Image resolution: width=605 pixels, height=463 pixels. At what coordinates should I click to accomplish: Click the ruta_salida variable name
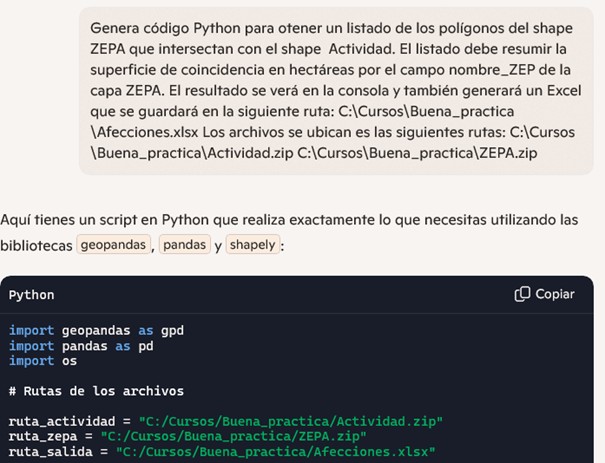pos(51,452)
